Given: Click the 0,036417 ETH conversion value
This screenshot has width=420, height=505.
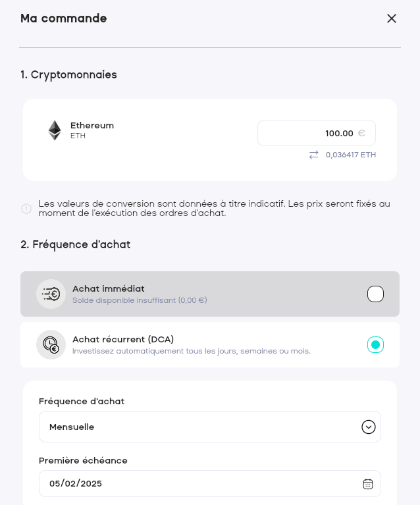Looking at the screenshot, I should click(351, 155).
